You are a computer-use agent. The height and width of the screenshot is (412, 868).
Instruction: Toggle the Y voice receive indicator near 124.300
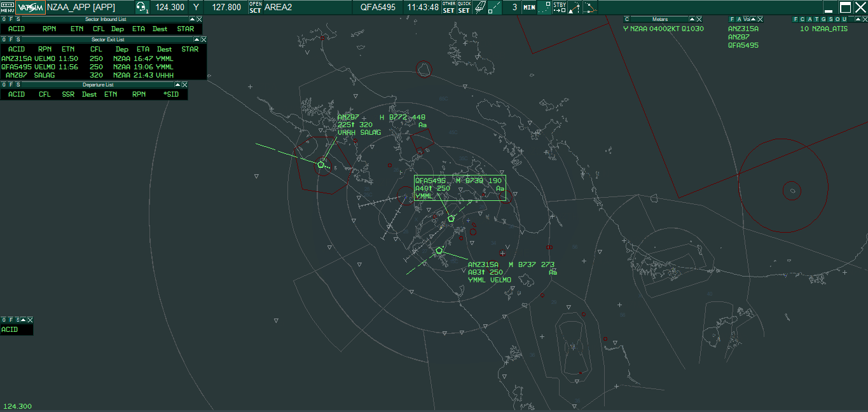(195, 8)
